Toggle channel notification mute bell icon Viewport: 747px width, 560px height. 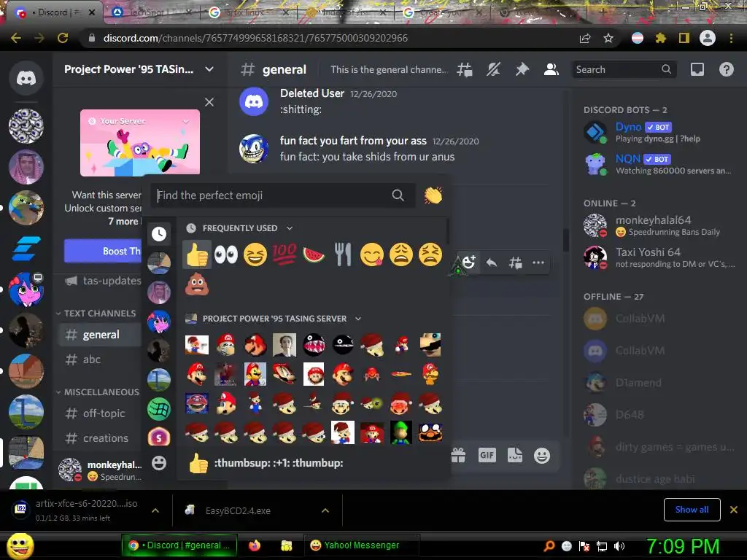click(x=493, y=69)
